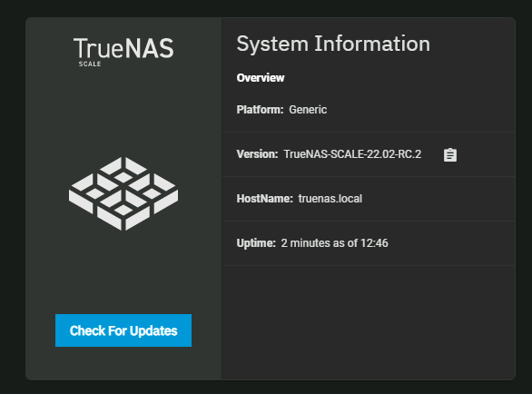532x394 pixels.
Task: Click blank space right of the Platform Generic value
Action: tap(420, 110)
